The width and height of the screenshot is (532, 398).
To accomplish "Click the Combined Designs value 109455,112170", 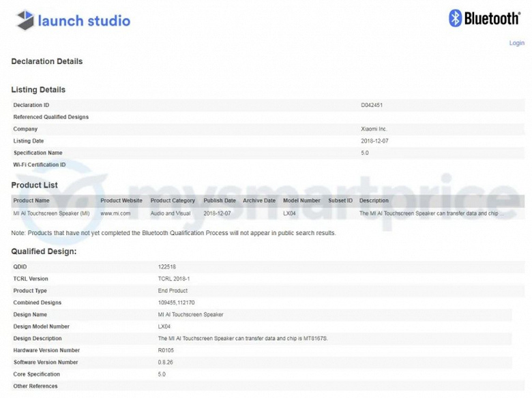I will [176, 303].
